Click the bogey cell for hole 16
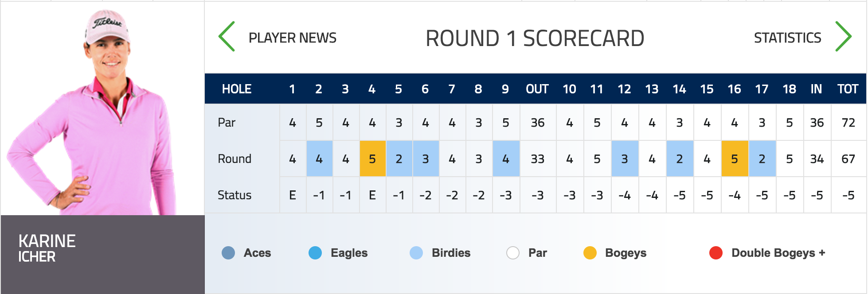 tap(735, 159)
